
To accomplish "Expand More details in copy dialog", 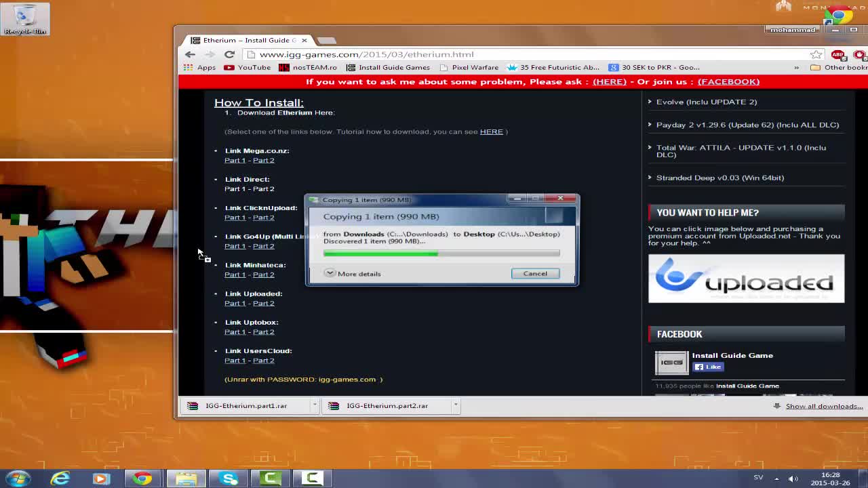I will [x=353, y=274].
